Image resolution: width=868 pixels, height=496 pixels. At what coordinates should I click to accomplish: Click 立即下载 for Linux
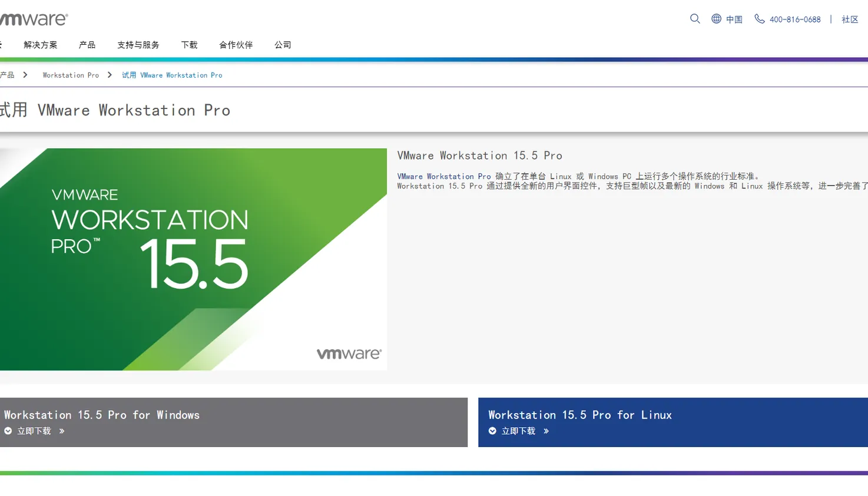(x=519, y=431)
